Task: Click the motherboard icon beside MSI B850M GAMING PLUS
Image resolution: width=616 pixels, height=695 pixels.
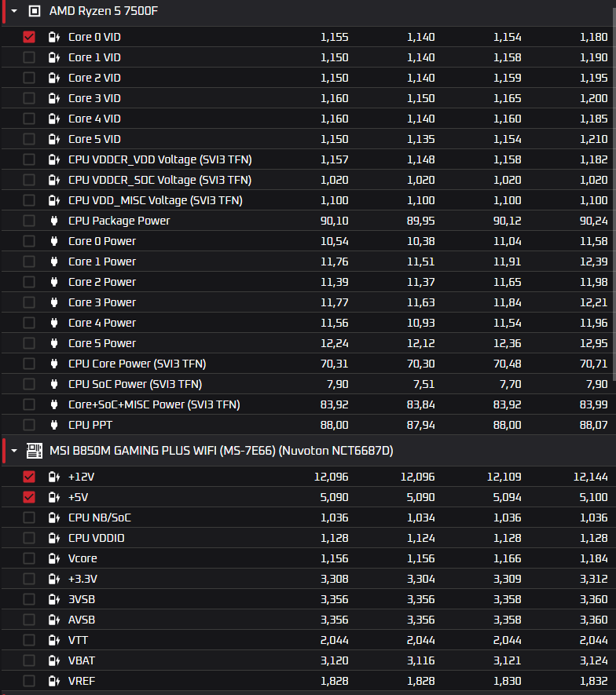Action: [35, 451]
